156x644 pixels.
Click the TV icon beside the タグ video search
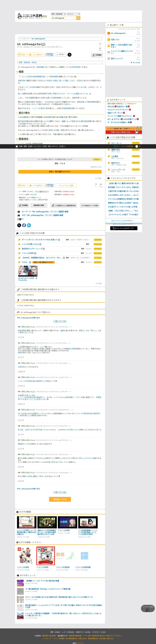click(19, 215)
